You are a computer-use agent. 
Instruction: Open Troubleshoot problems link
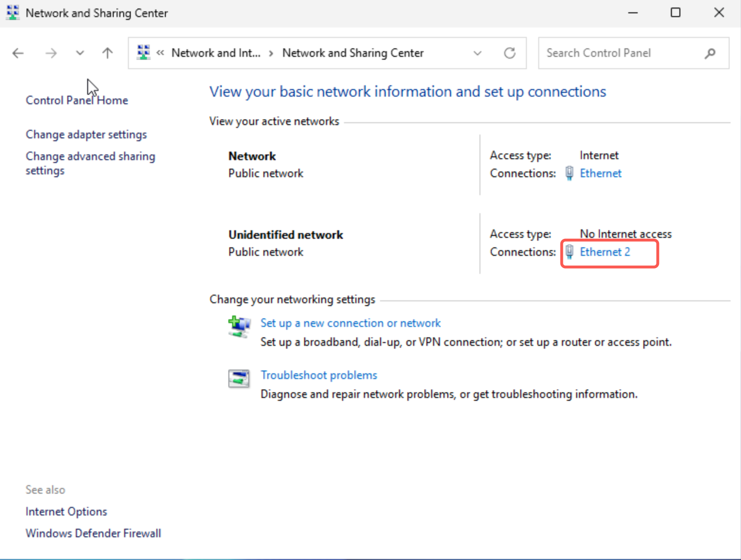(319, 375)
